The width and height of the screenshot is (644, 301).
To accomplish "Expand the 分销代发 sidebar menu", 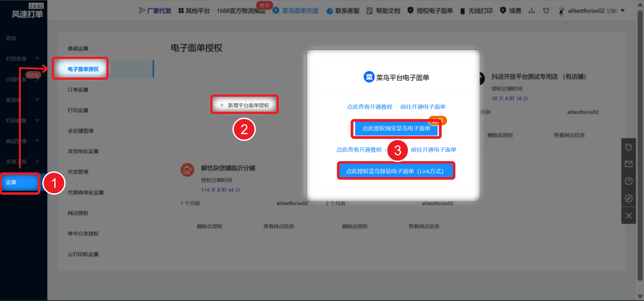I will (23, 79).
